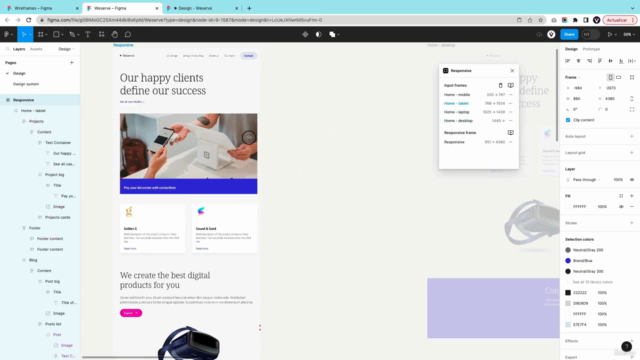Viewport: 640px width, 360px height.
Task: Click the Home - tablet frame in plugin
Action: [456, 104]
